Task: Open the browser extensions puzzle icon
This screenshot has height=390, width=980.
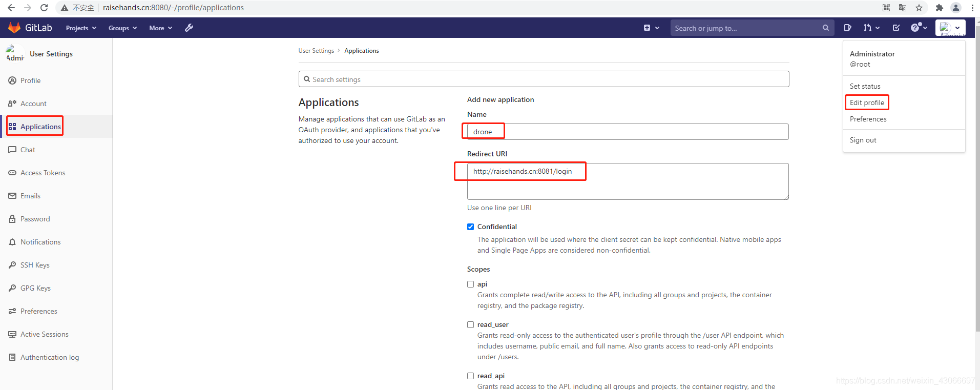Action: 939,8
